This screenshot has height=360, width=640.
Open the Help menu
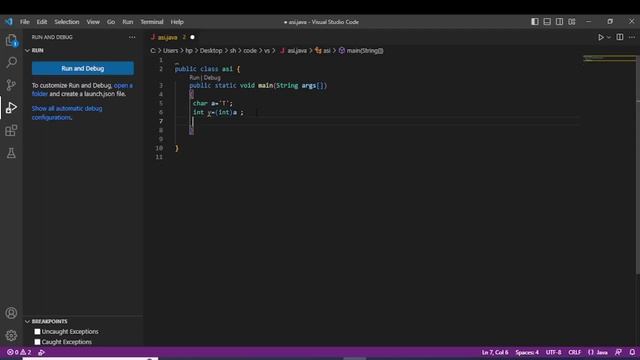[177, 22]
